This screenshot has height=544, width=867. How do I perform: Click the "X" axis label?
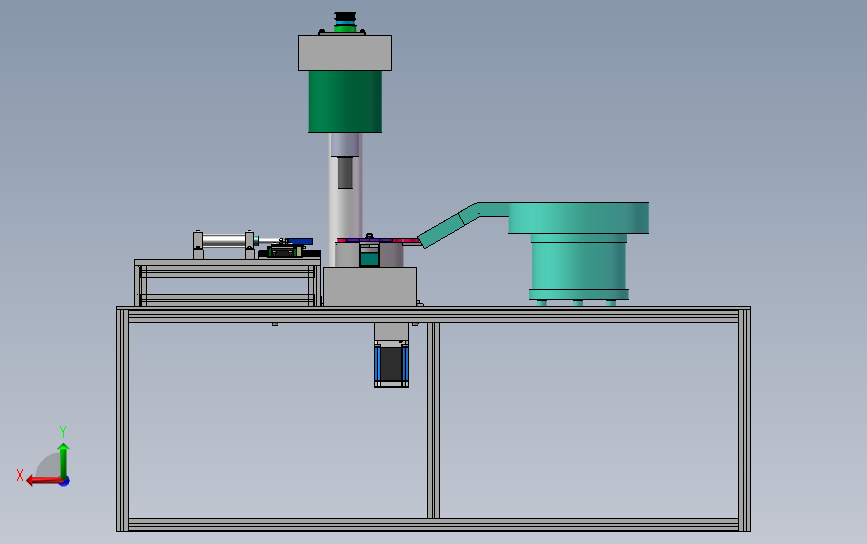[x=20, y=475]
